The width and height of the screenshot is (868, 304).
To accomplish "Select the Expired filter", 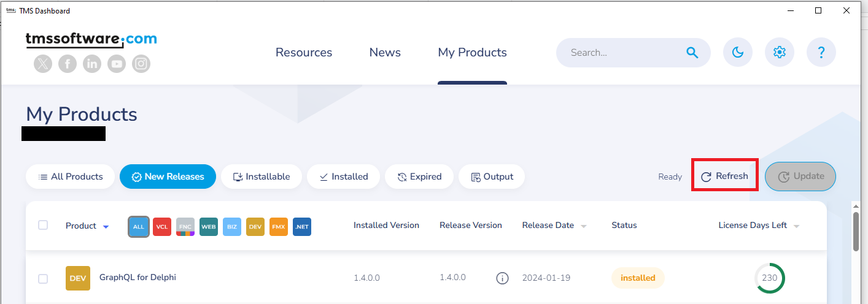I will click(419, 177).
